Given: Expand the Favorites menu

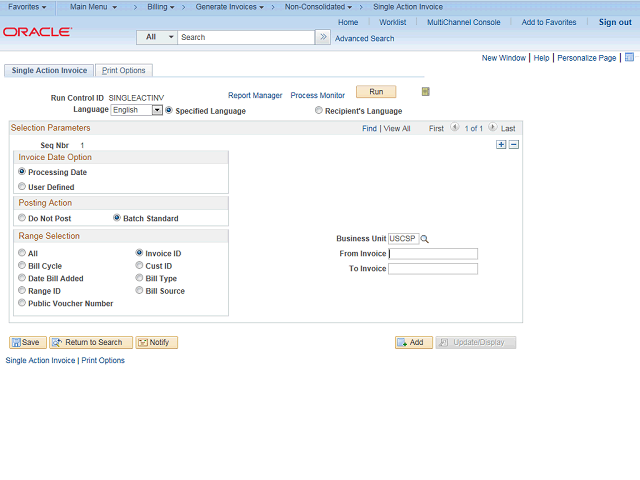Looking at the screenshot, I should pos(27,7).
